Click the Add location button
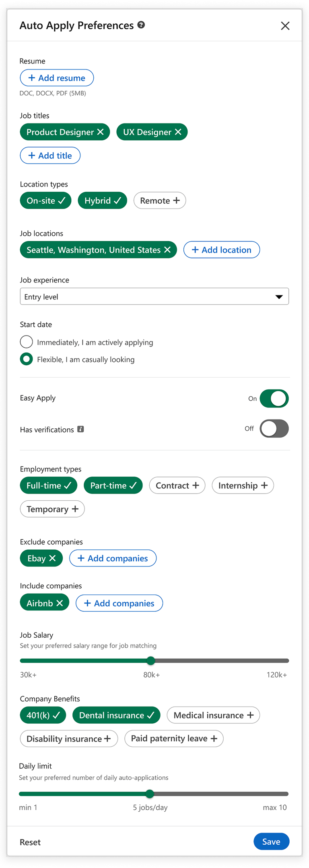Screen dimensions: 309x868 point(222,250)
